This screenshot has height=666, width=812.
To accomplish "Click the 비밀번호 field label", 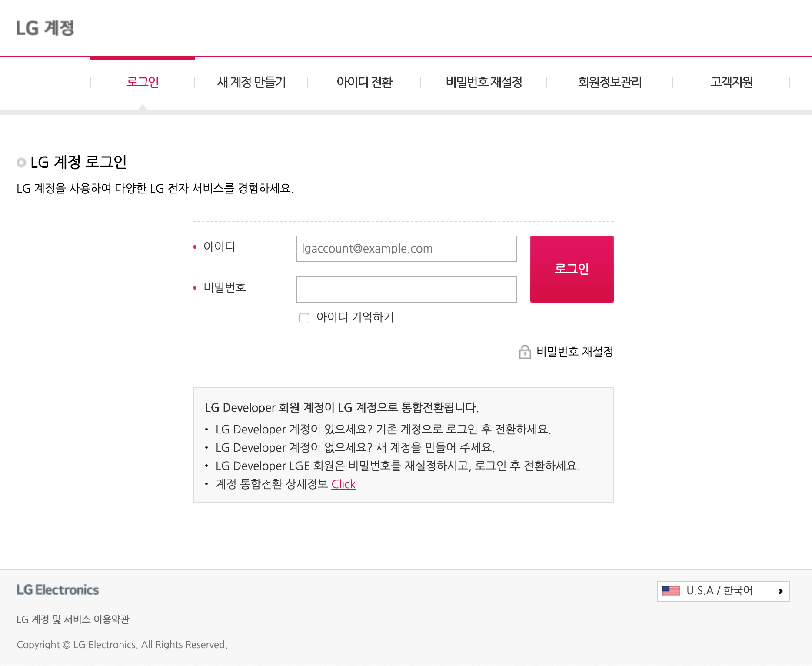I will (225, 287).
